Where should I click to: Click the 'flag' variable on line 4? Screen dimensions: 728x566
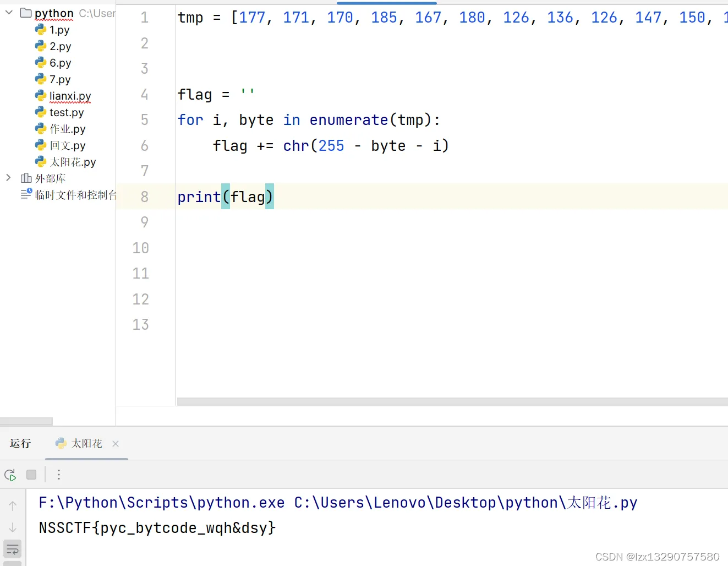195,95
